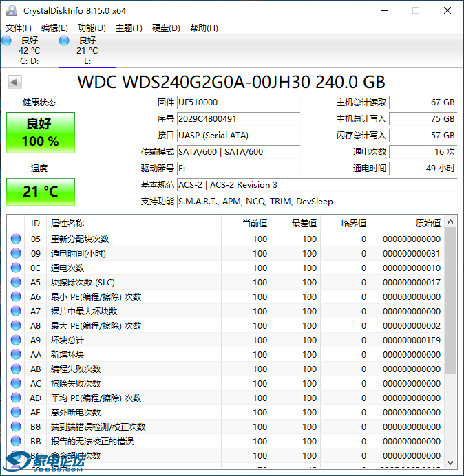The width and height of the screenshot is (464, 476).
Task: Select the 坏块总计 attribute row
Action: (226, 340)
